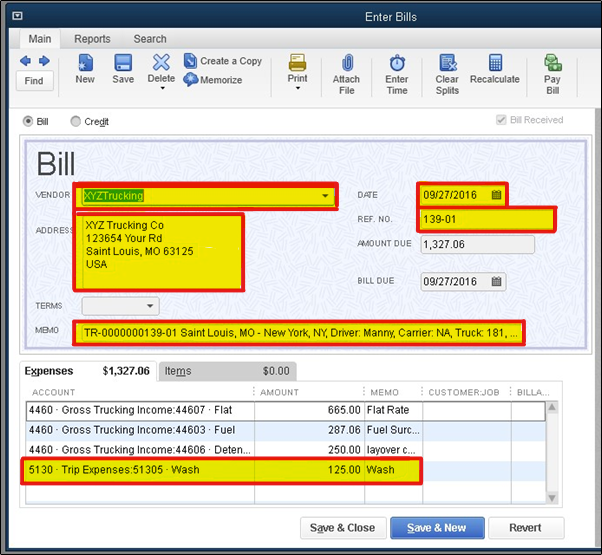This screenshot has width=602, height=555.
Task: Click the Revert button
Action: 525,528
